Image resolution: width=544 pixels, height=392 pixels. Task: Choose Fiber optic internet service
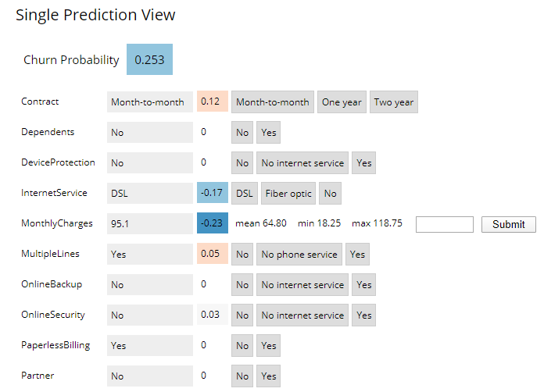pos(288,194)
